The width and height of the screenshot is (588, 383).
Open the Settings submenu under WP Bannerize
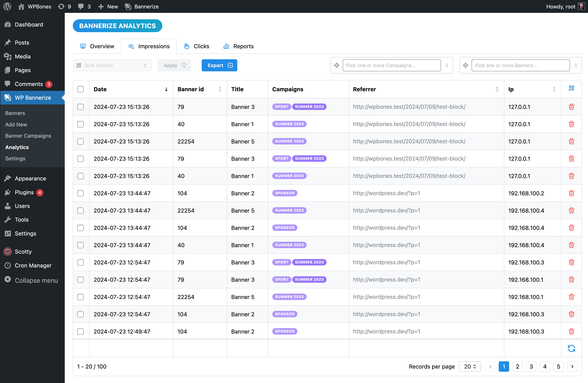point(15,159)
